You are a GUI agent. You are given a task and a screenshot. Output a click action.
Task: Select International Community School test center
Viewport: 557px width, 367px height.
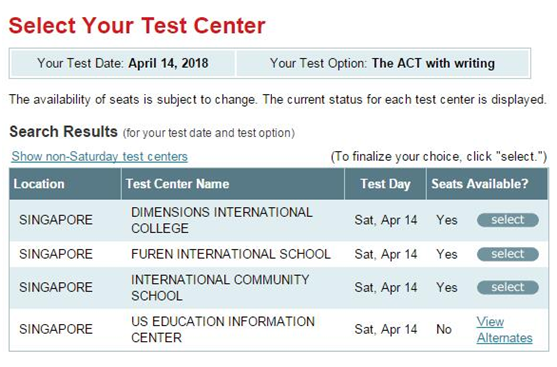tap(508, 287)
